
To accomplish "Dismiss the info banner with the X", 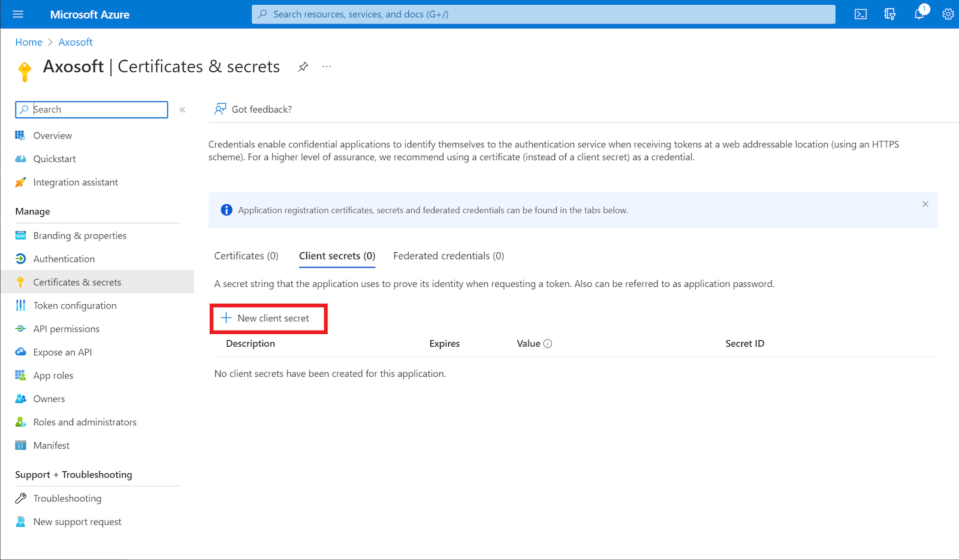I will (x=925, y=204).
